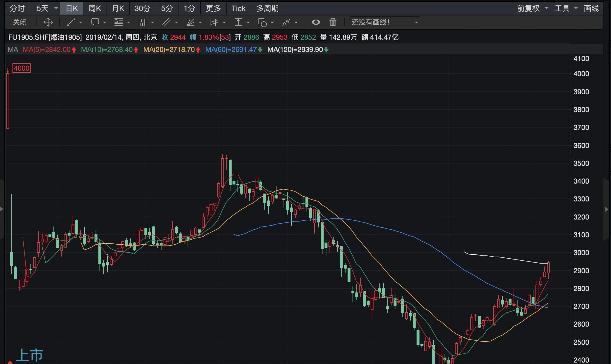Expand level lines tool options arrow
The width and height of the screenshot is (611, 364).
pos(129,22)
